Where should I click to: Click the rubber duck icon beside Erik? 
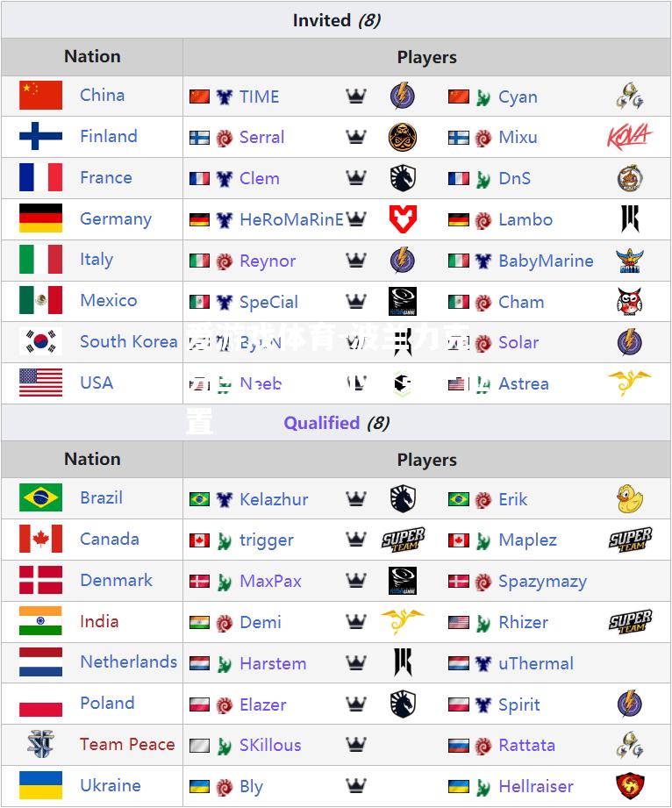[629, 499]
